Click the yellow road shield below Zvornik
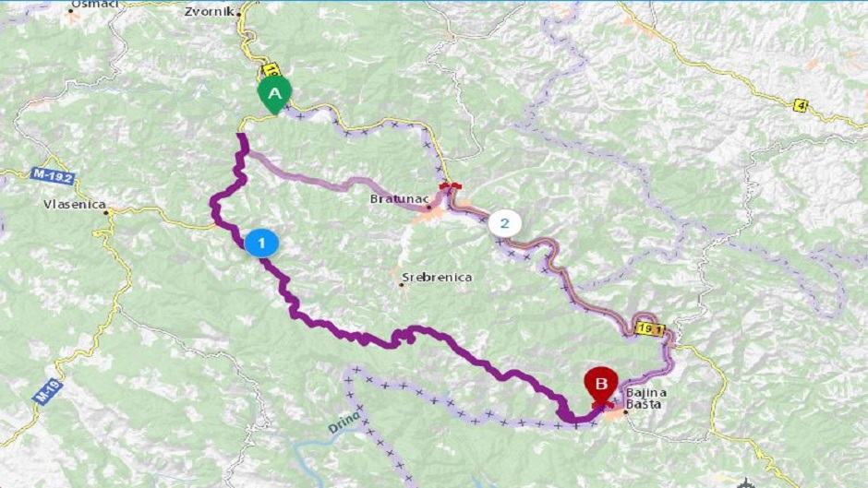The image size is (868, 488). pos(271,70)
